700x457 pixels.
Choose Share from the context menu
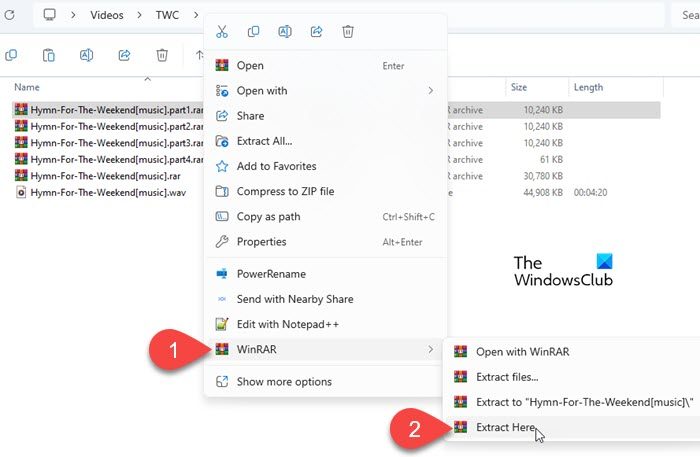click(x=325, y=116)
